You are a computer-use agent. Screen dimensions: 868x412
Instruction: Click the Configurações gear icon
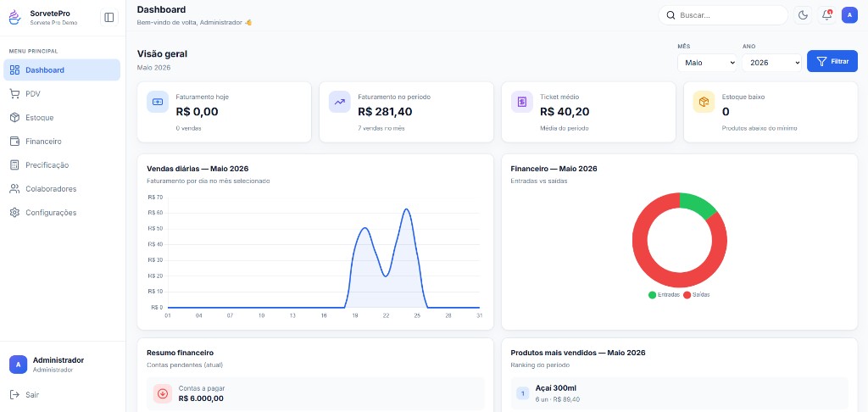[15, 213]
